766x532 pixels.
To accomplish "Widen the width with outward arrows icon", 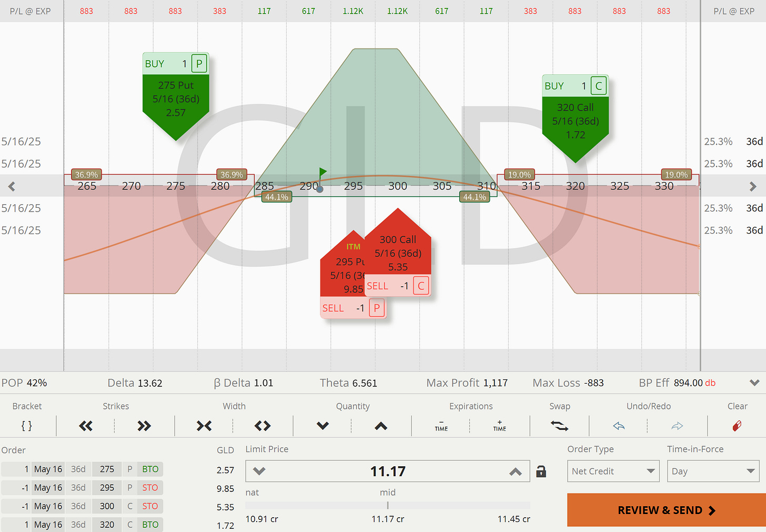I will (x=263, y=426).
